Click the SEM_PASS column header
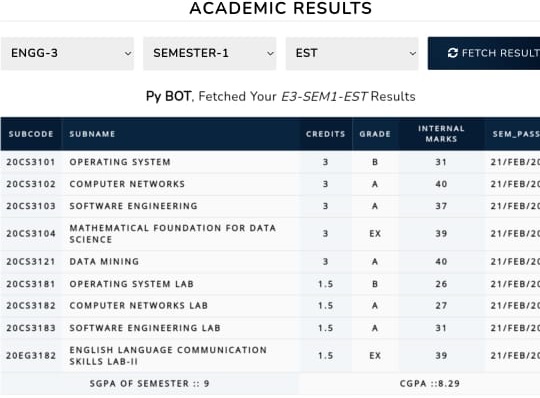This screenshot has width=540, height=398. [515, 134]
